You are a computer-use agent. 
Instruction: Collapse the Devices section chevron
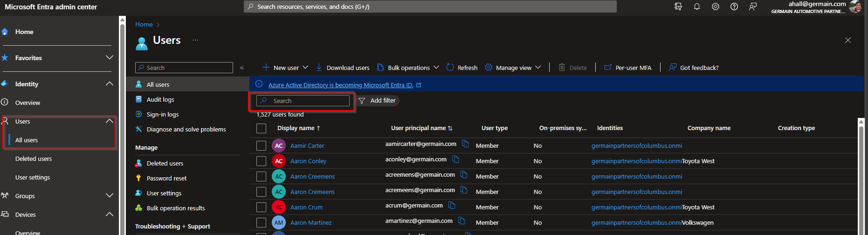point(110,214)
